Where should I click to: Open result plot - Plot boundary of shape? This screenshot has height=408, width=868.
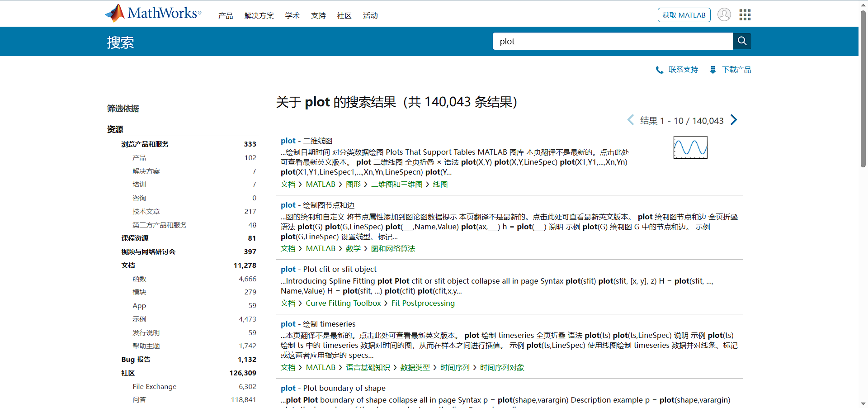[333, 388]
